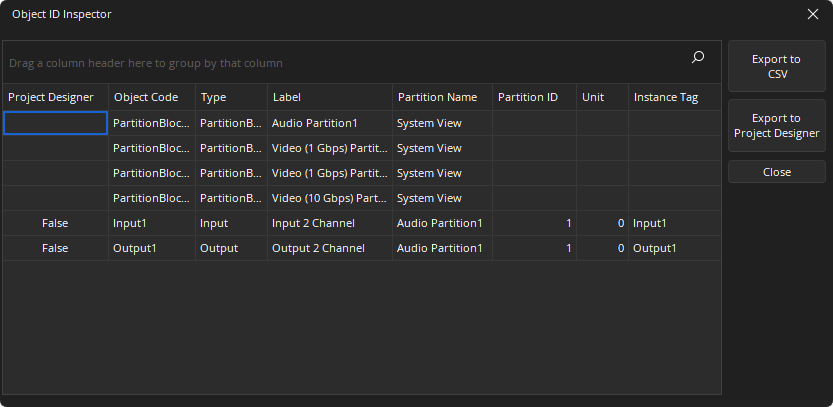Screen dimensions: 833x407
Task: Sort by the Label column header
Action: click(287, 97)
